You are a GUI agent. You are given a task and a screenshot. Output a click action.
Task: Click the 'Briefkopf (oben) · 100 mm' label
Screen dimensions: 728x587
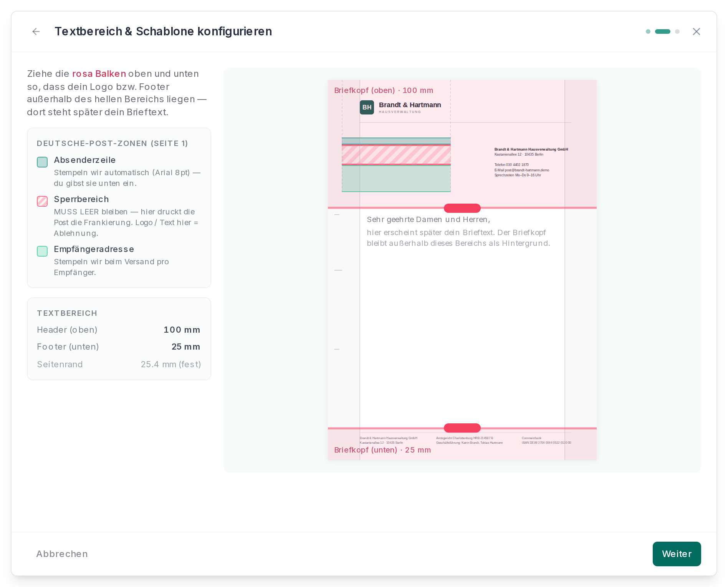(x=384, y=90)
